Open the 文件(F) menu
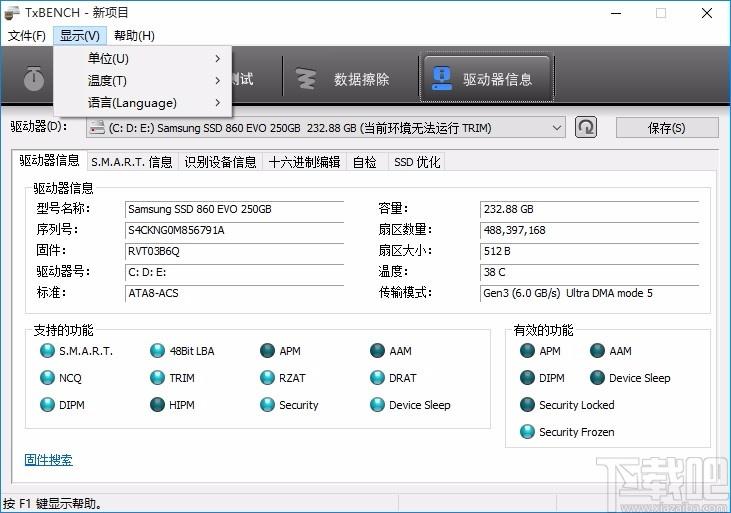Screen dimensions: 731x513 [27, 35]
